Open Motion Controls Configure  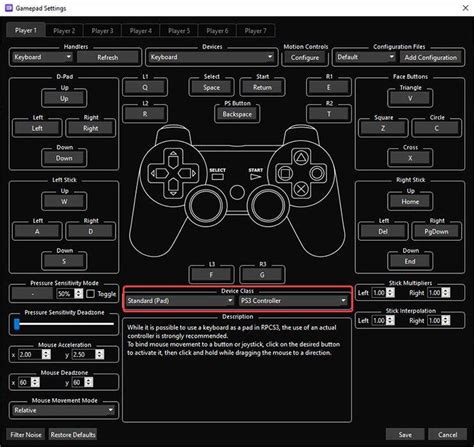[305, 57]
